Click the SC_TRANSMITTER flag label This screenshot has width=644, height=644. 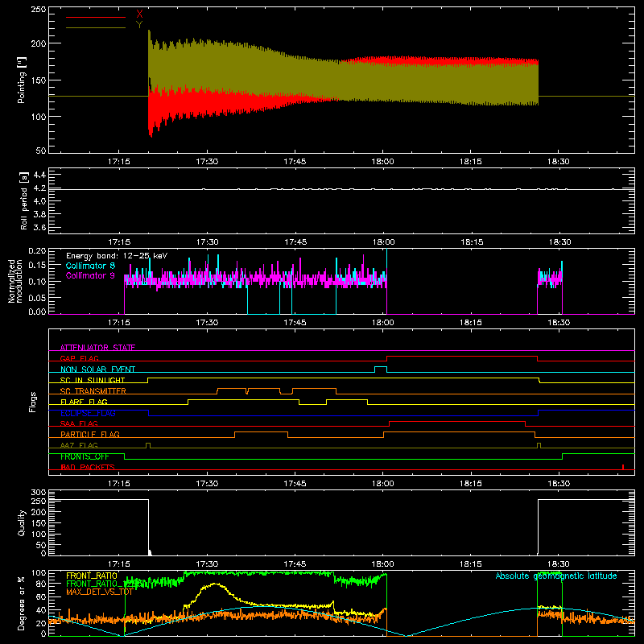click(x=93, y=391)
